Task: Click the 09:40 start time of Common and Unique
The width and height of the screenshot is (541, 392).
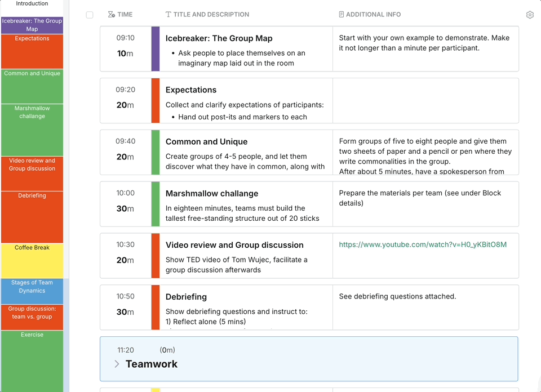Action: (x=126, y=141)
